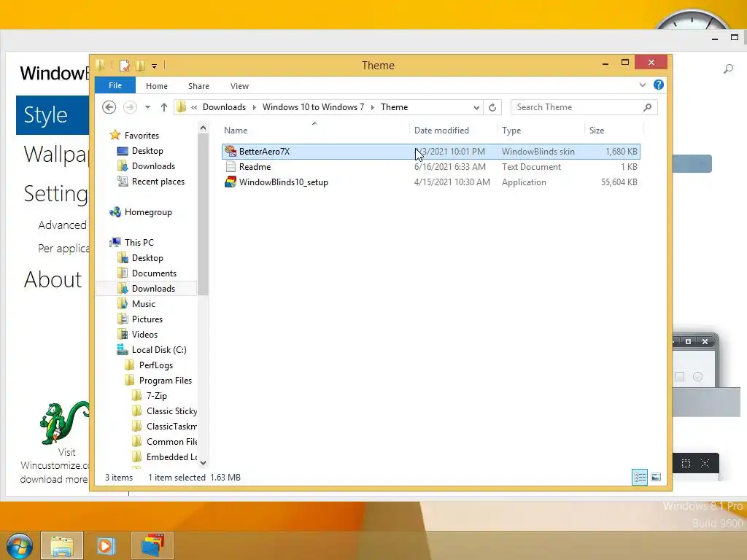Click Downloads in the address breadcrumb

tap(225, 107)
